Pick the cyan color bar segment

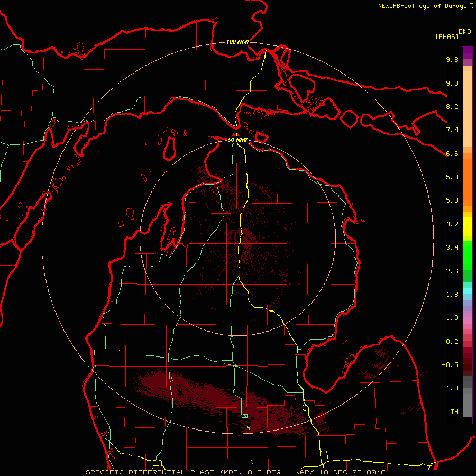pos(467,291)
